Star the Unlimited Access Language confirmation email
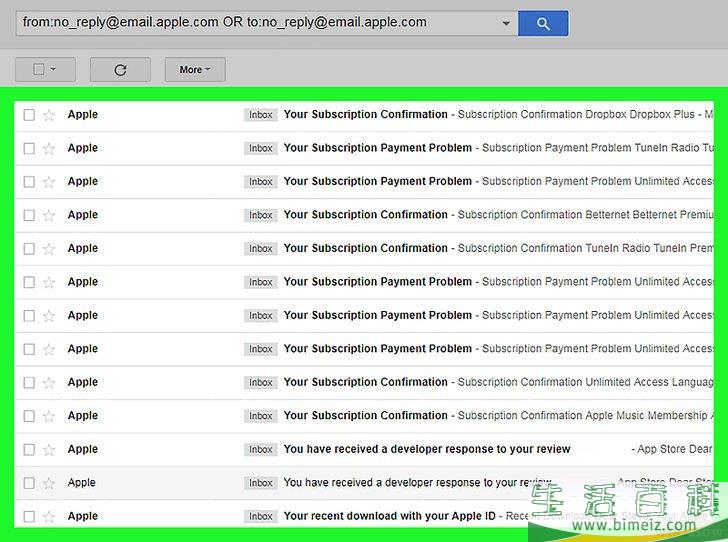728x542 pixels. (49, 382)
